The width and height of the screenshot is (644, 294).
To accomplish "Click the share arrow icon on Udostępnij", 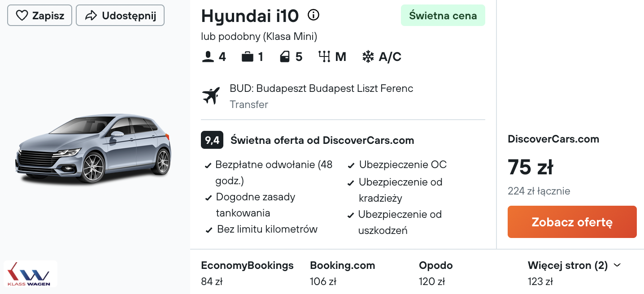I will pyautogui.click(x=91, y=16).
